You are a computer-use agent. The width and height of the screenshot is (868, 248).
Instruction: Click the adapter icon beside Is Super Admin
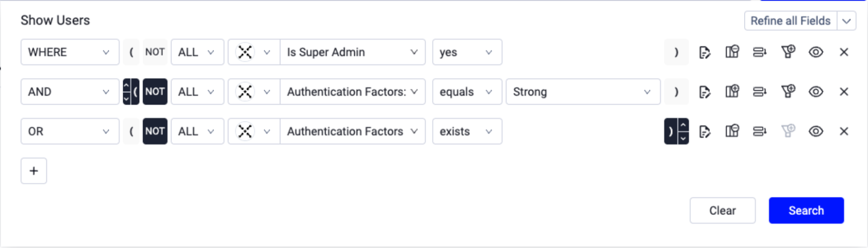(245, 52)
